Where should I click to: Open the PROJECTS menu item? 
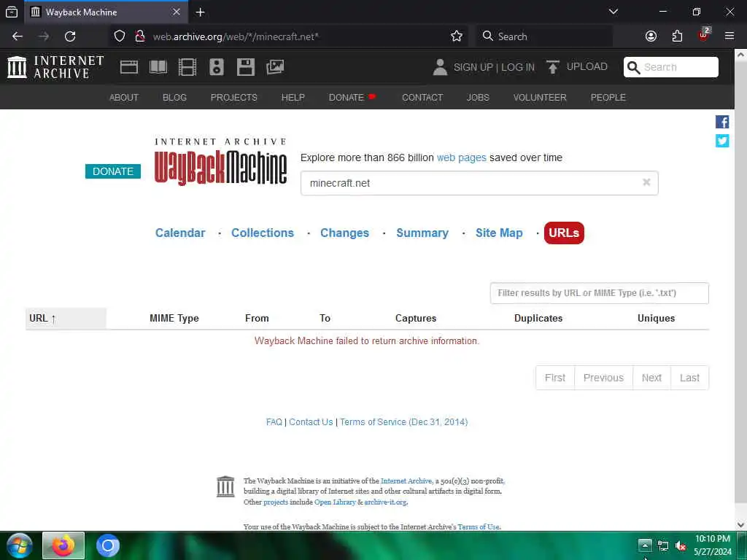234,97
